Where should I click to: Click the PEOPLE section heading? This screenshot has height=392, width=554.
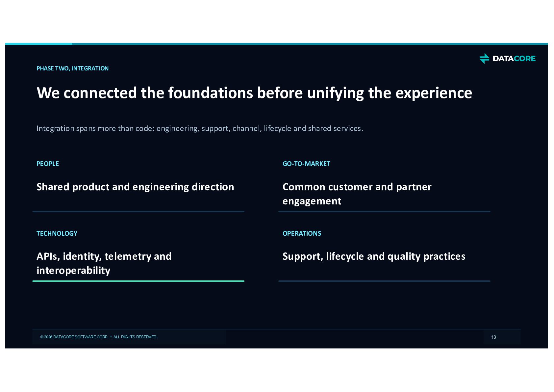48,164
